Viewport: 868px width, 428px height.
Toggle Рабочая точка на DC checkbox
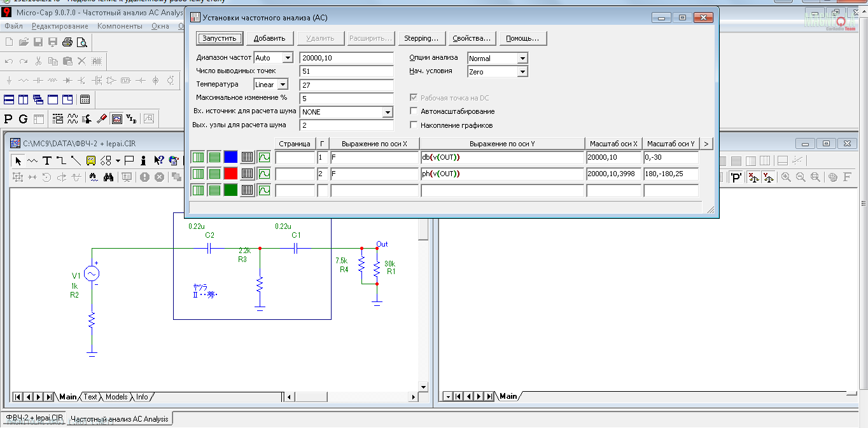[414, 98]
